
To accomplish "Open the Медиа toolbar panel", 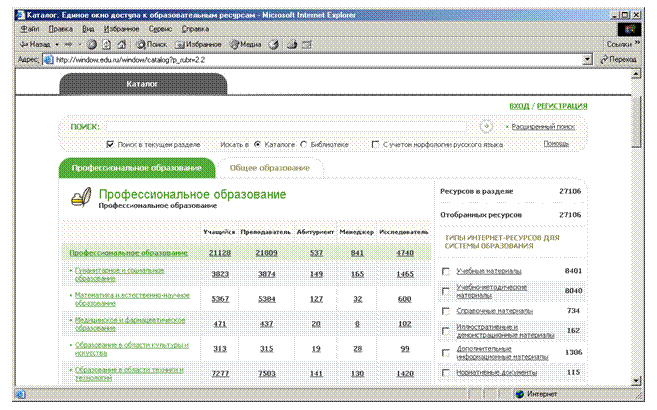I will 246,44.
